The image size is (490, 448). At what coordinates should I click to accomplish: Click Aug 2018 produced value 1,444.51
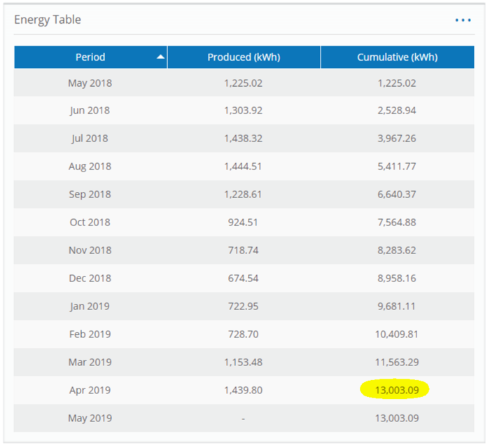click(x=244, y=167)
